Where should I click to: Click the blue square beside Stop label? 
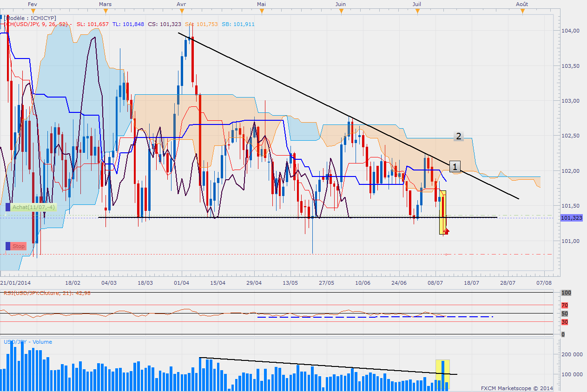8,246
